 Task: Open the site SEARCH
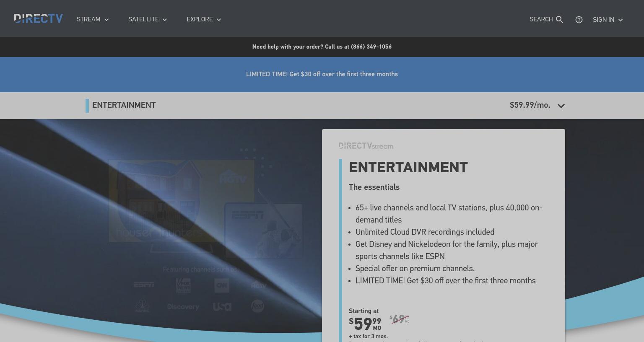(x=546, y=20)
